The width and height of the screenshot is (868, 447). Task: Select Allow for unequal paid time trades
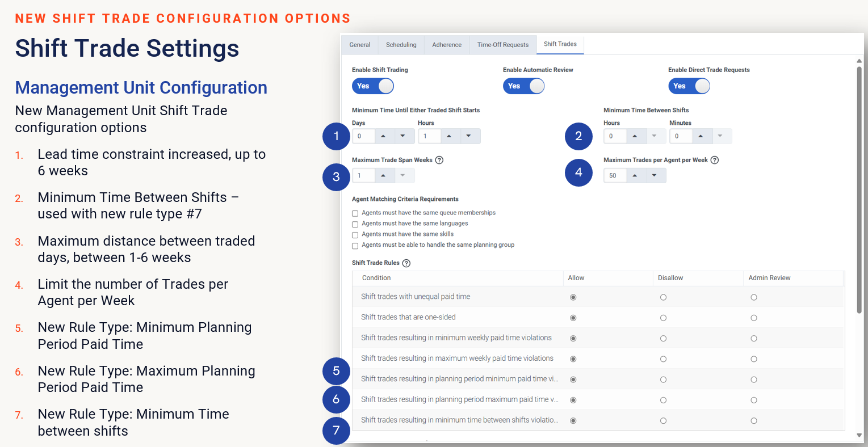pos(573,297)
